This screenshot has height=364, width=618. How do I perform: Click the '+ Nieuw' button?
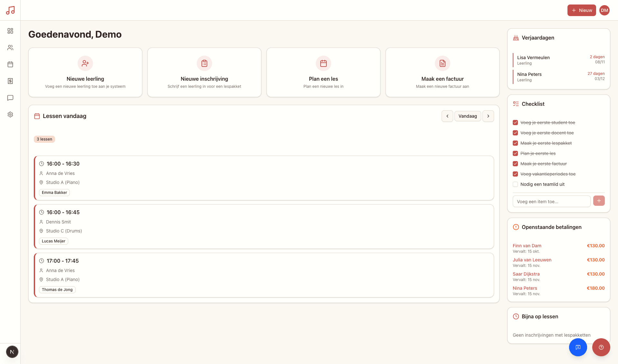coord(581,10)
